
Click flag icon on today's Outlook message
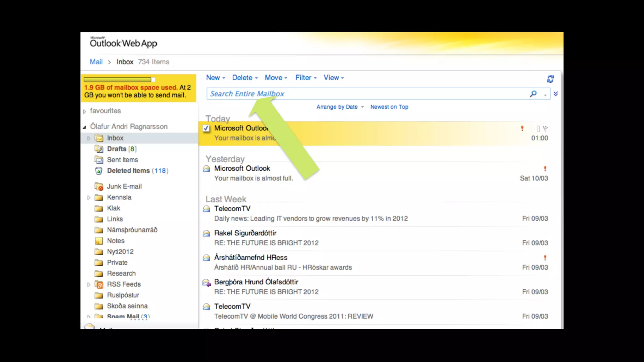click(x=546, y=129)
